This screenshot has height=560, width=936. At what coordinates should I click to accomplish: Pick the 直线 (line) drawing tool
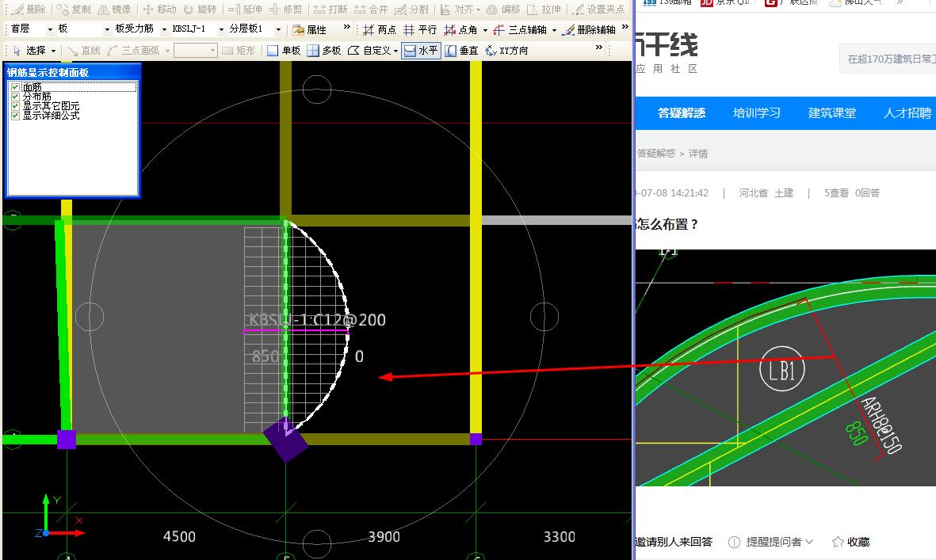83,51
